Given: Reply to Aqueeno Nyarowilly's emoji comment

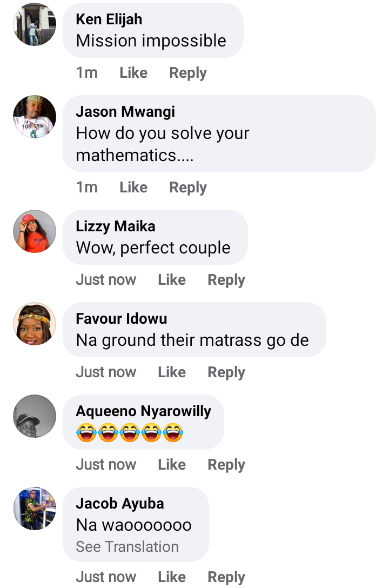Looking at the screenshot, I should pyautogui.click(x=226, y=465).
